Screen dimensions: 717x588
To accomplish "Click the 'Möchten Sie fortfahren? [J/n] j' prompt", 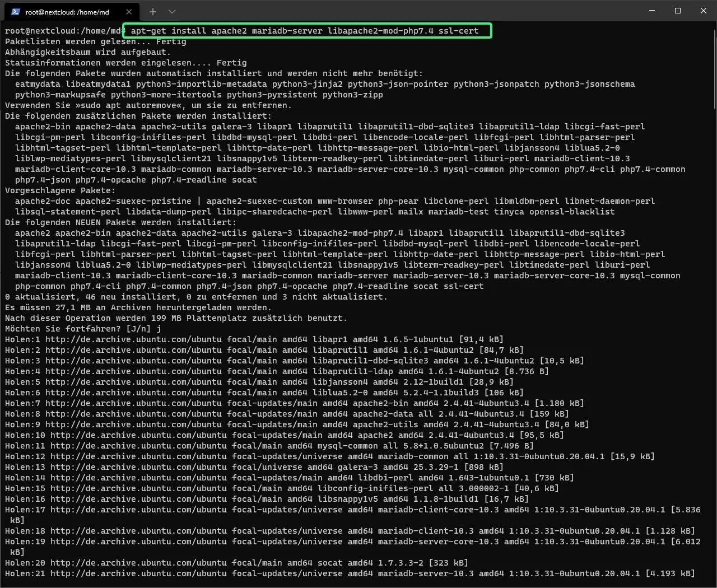I will (83, 329).
